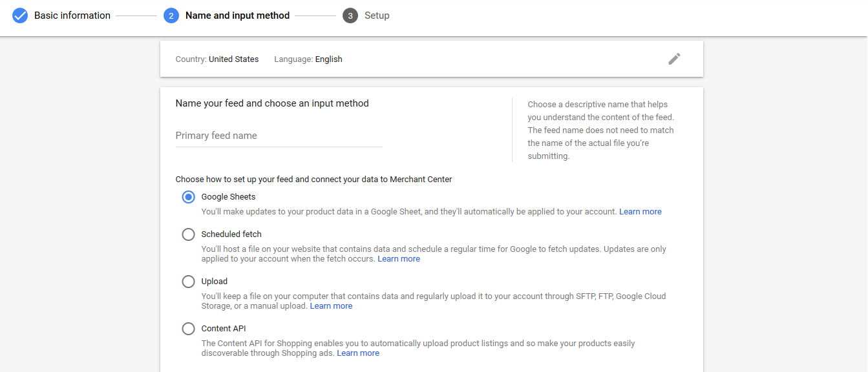Open Learn more link for Scheduled fetch

tap(398, 259)
